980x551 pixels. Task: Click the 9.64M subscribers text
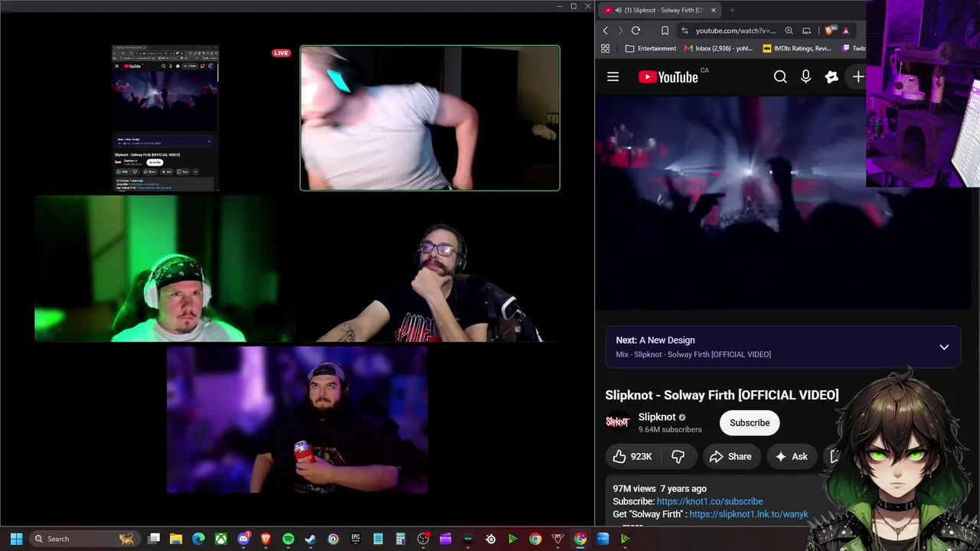click(x=670, y=430)
